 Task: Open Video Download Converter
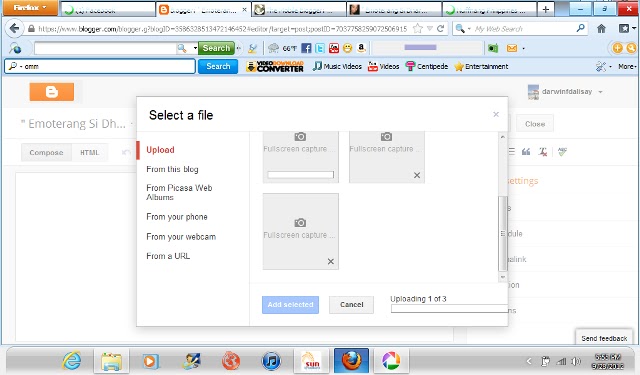tap(275, 67)
